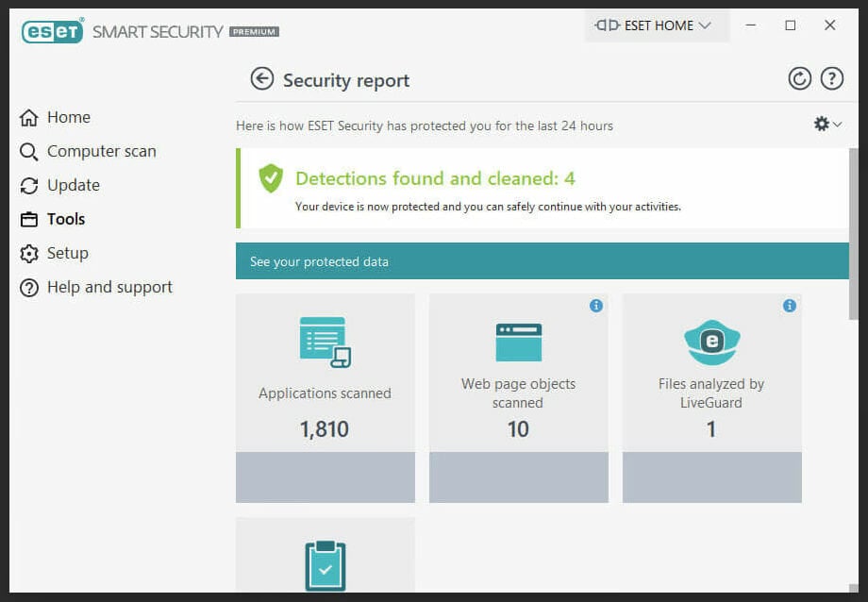Click the 1,810 applications count
The image size is (868, 602).
pyautogui.click(x=325, y=429)
